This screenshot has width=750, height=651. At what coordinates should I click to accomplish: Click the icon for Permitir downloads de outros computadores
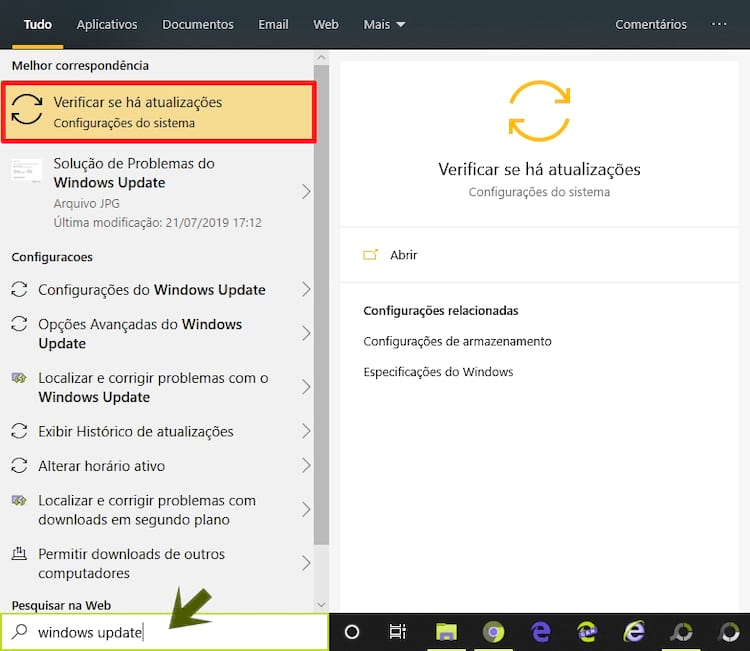pyautogui.click(x=19, y=554)
